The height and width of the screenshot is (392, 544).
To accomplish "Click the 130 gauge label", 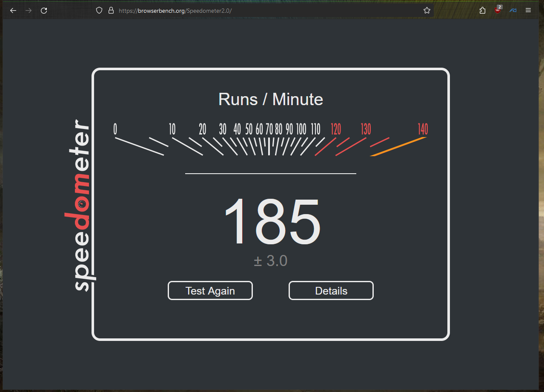I will pyautogui.click(x=366, y=129).
